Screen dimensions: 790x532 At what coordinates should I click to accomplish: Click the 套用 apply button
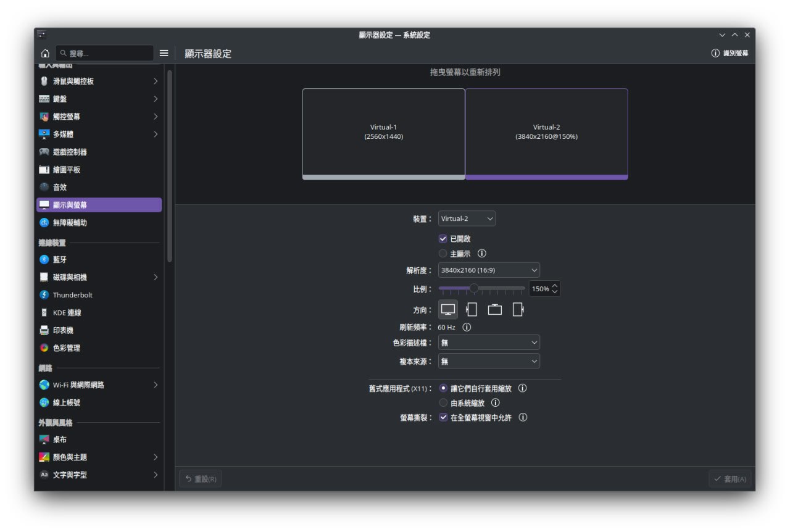(x=730, y=479)
